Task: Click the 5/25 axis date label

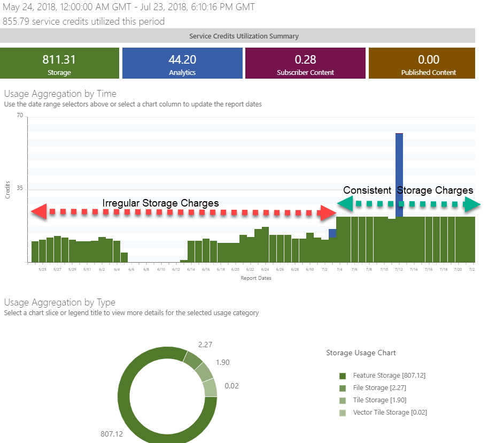Action: [42, 269]
